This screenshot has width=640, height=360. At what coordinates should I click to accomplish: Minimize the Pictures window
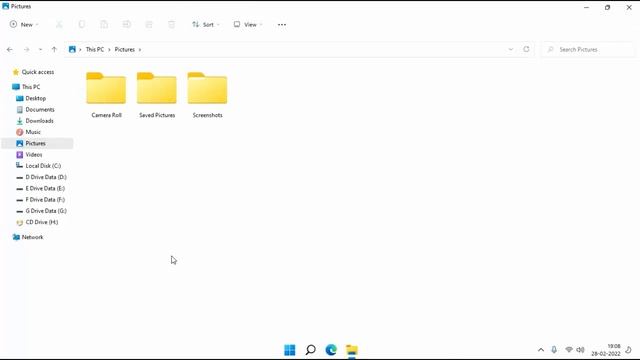pyautogui.click(x=587, y=7)
